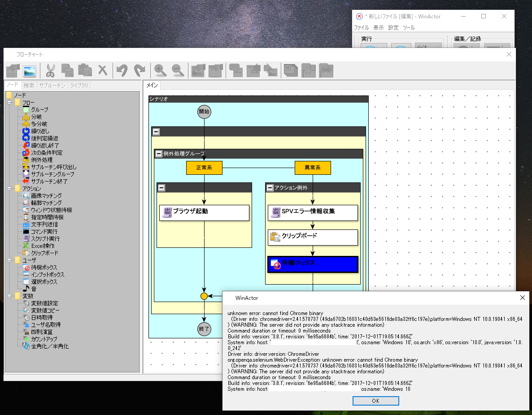The height and width of the screenshot is (415, 532).
Task: Open the ツール menu in WinActor window
Action: (x=409, y=27)
